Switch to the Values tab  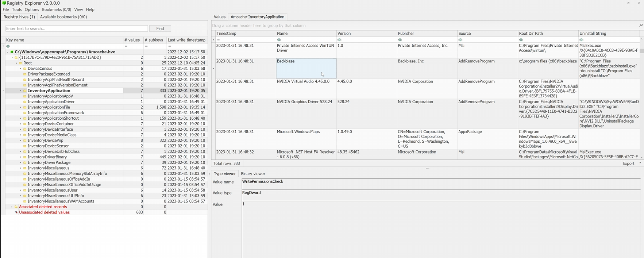(219, 17)
